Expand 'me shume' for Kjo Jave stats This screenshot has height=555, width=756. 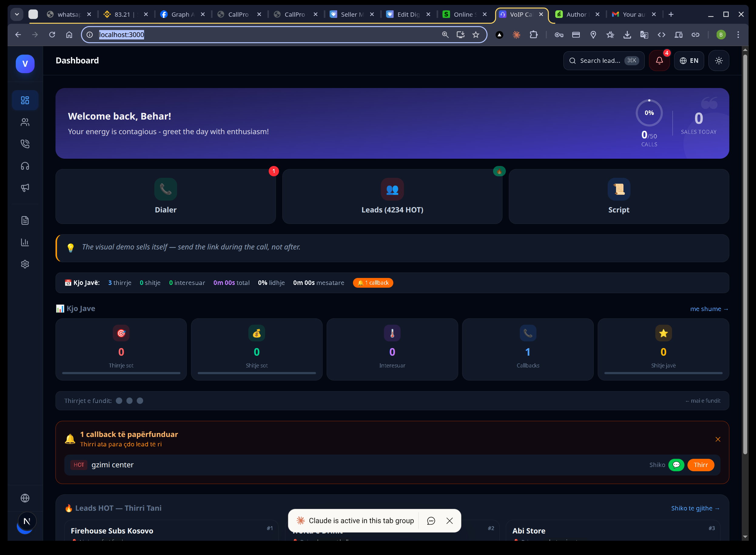709,308
